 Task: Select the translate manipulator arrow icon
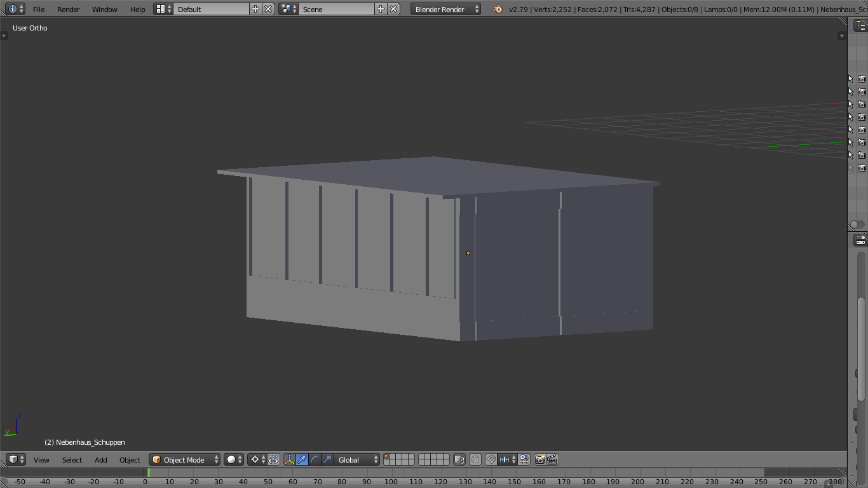click(302, 459)
